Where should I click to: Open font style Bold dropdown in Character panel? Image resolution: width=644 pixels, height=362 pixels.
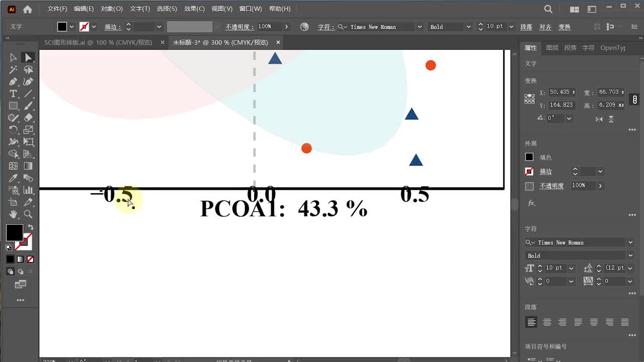pos(630,256)
